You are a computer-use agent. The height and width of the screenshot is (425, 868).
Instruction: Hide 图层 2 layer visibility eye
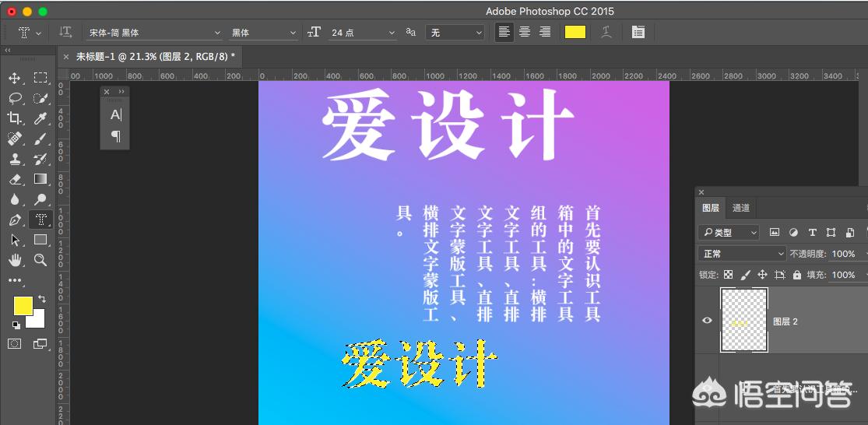[x=707, y=320]
